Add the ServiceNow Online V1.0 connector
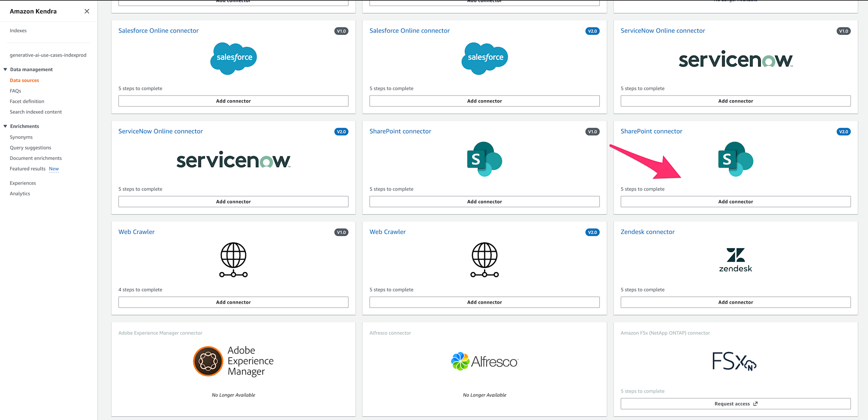 [x=736, y=101]
